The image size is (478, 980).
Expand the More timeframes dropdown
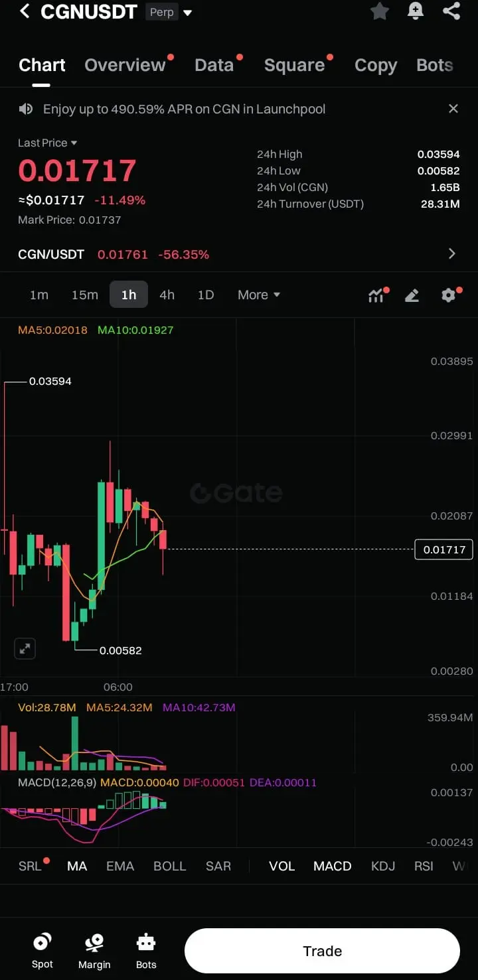click(259, 295)
